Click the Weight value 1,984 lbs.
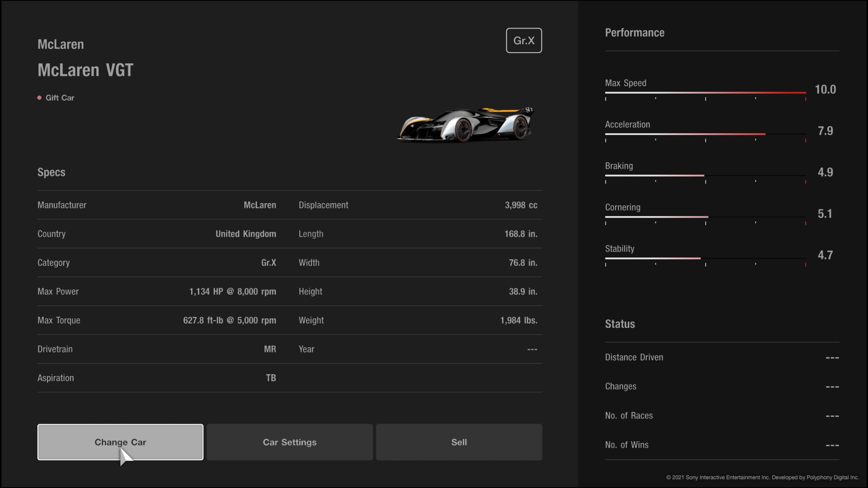Screen dimensions: 868x488 (519, 320)
